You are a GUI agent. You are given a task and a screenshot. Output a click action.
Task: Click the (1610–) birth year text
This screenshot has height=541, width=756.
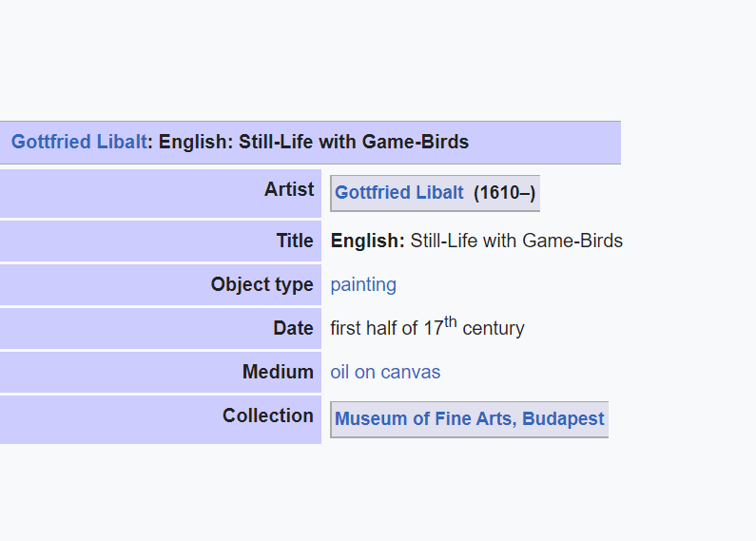pos(504,193)
